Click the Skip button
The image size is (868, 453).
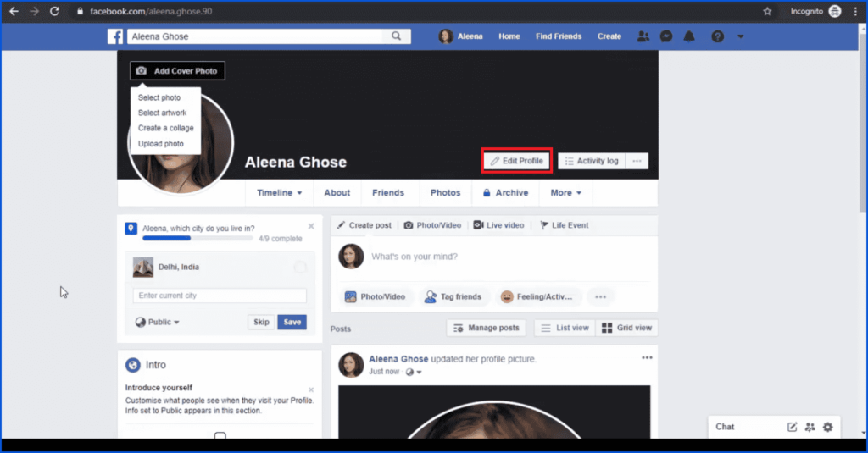click(261, 322)
